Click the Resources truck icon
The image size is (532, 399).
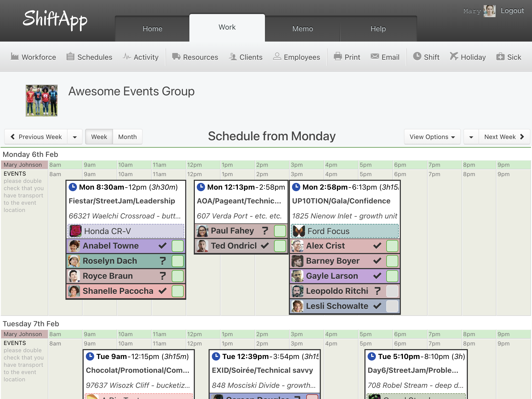coord(176,57)
